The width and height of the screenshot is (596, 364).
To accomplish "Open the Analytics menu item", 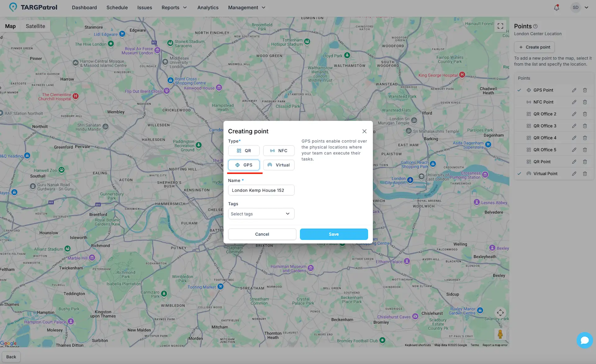I will (208, 7).
